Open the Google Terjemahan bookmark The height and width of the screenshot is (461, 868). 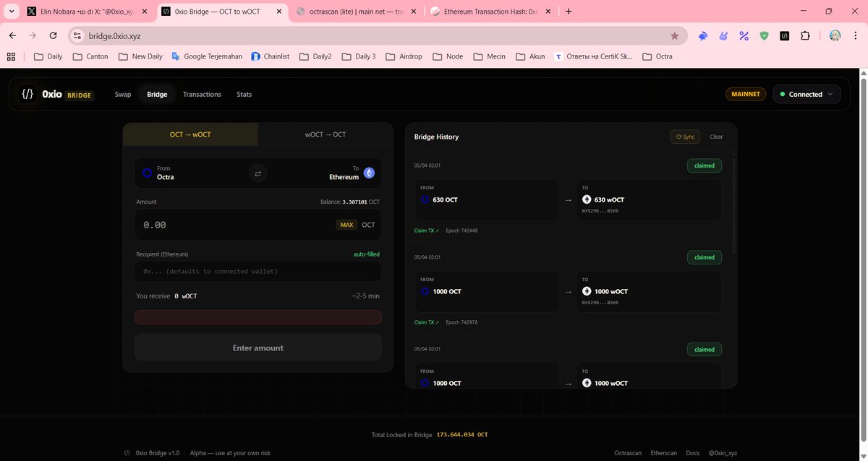(206, 56)
